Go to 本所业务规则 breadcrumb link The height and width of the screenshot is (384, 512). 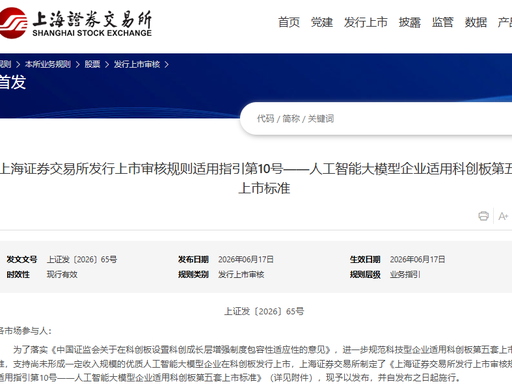pyautogui.click(x=48, y=64)
